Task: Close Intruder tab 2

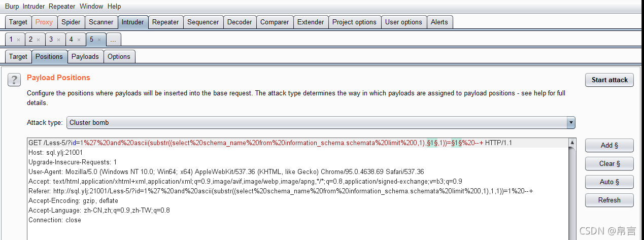Action: (39, 40)
